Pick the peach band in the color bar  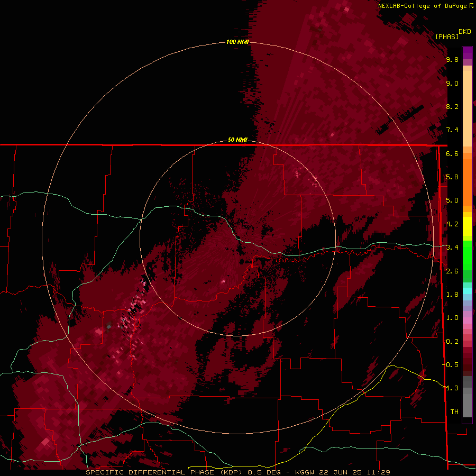(467, 106)
